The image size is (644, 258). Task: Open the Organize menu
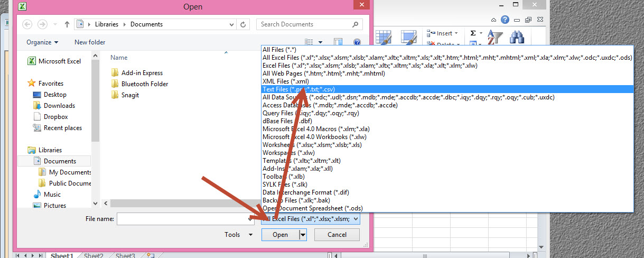[x=43, y=42]
